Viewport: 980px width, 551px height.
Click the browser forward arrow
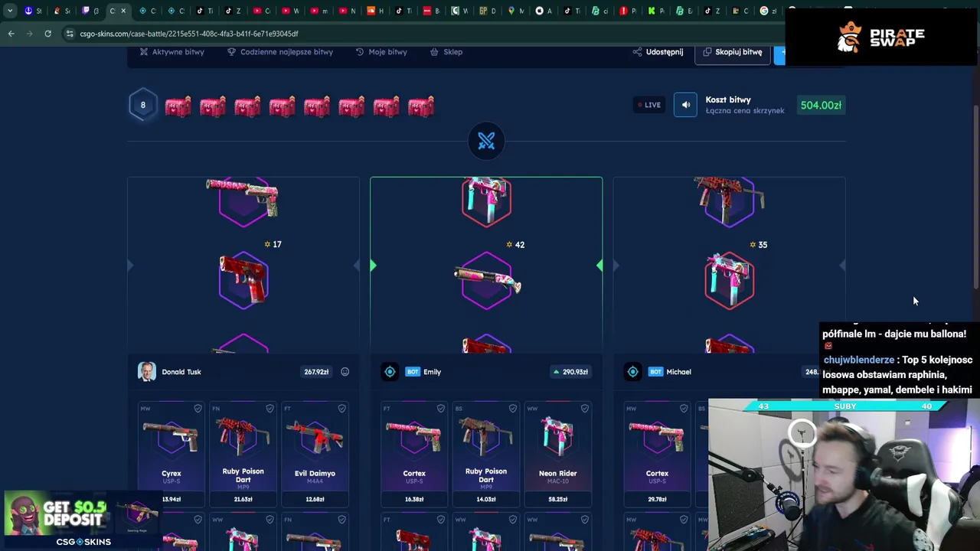(29, 34)
